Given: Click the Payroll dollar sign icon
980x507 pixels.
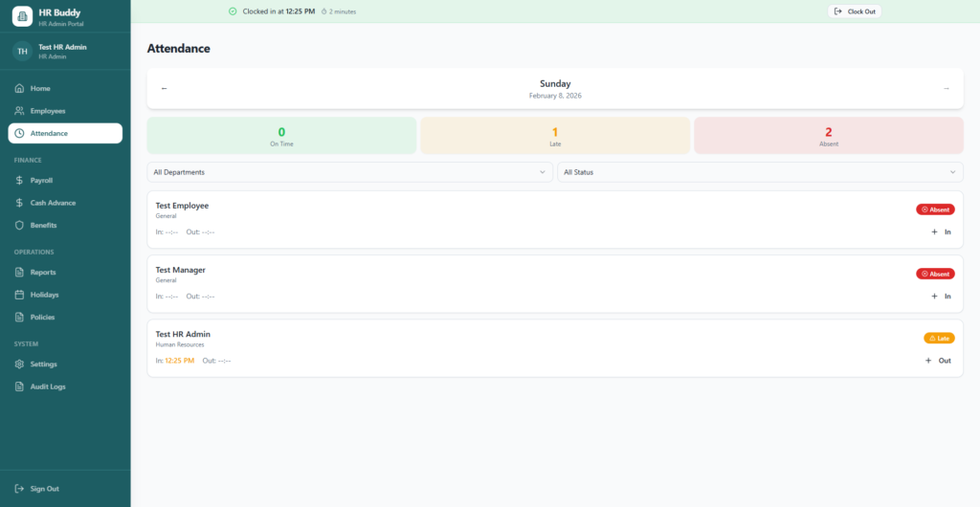Looking at the screenshot, I should click(x=19, y=180).
